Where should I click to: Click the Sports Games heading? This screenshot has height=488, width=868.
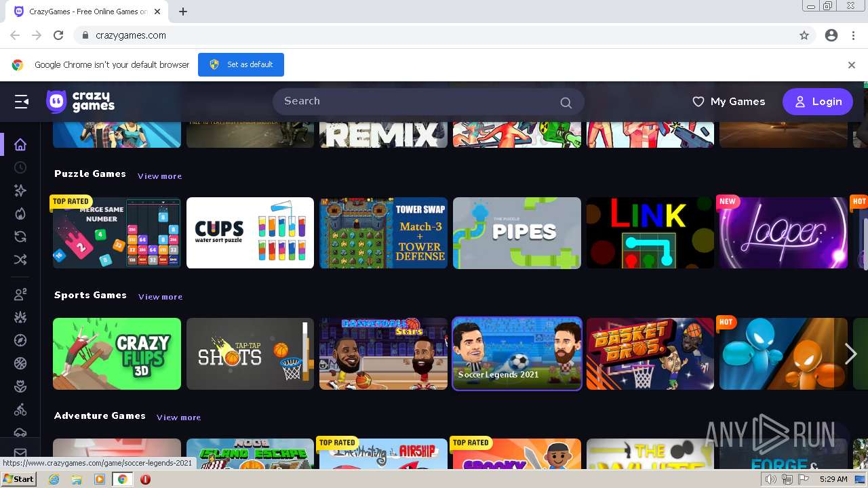click(90, 295)
